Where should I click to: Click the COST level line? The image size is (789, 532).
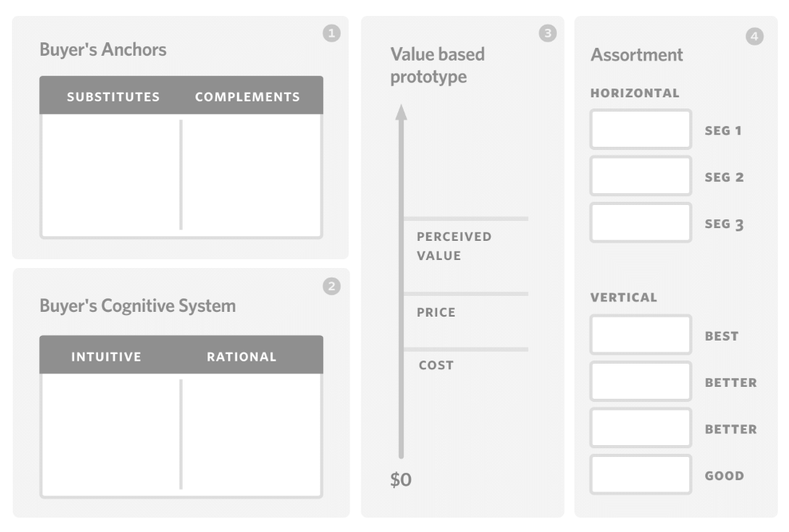coord(466,349)
